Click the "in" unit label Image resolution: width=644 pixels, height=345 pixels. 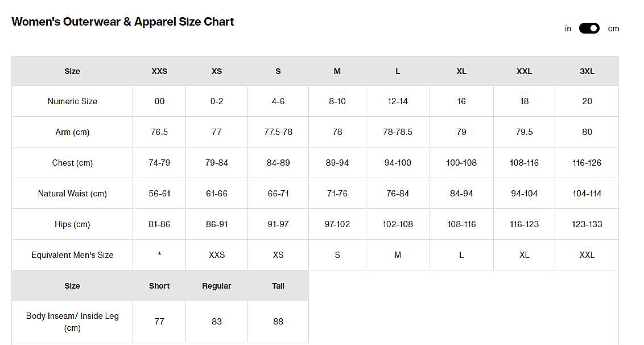pos(568,28)
